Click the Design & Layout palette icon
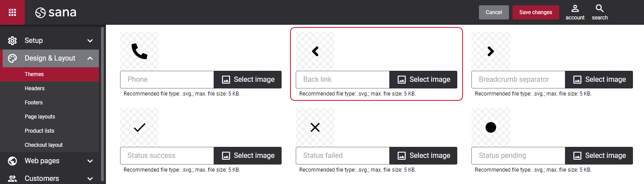Viewport: 644px width, 184px height. (12, 58)
